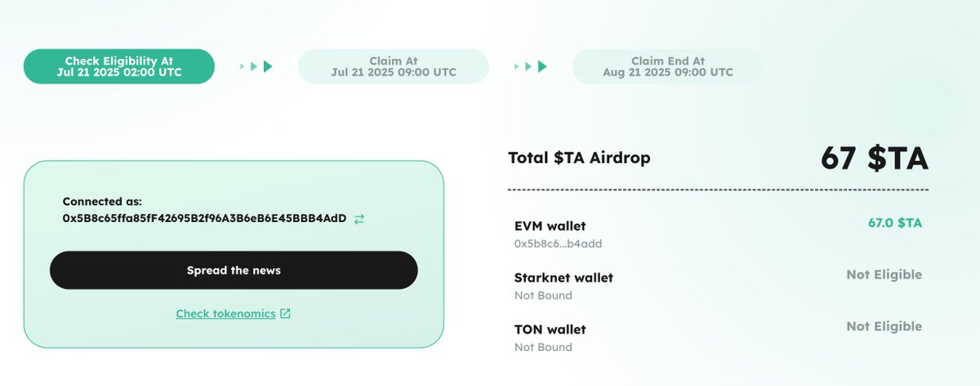Select the Claim End At Aug 21 step
980x386 pixels.
pos(669,66)
